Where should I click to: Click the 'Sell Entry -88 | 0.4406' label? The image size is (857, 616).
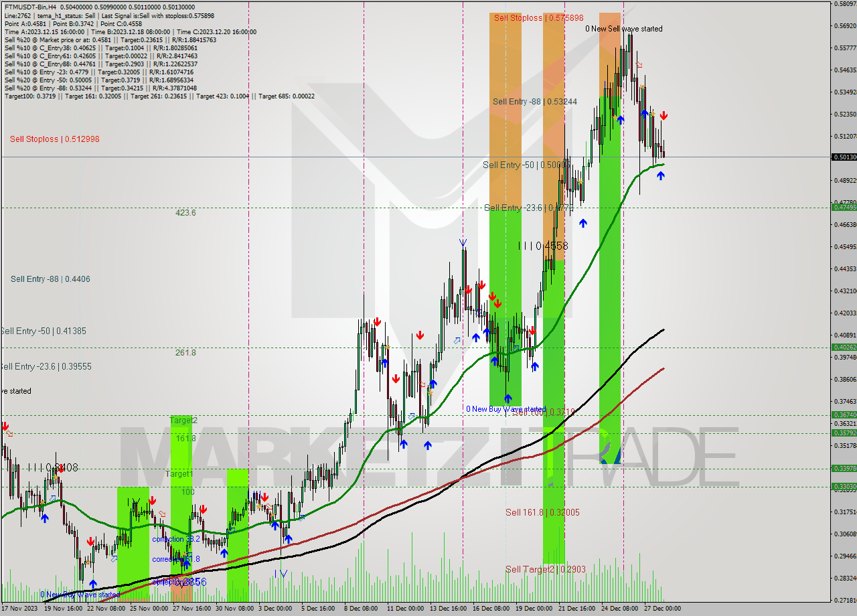(50, 279)
